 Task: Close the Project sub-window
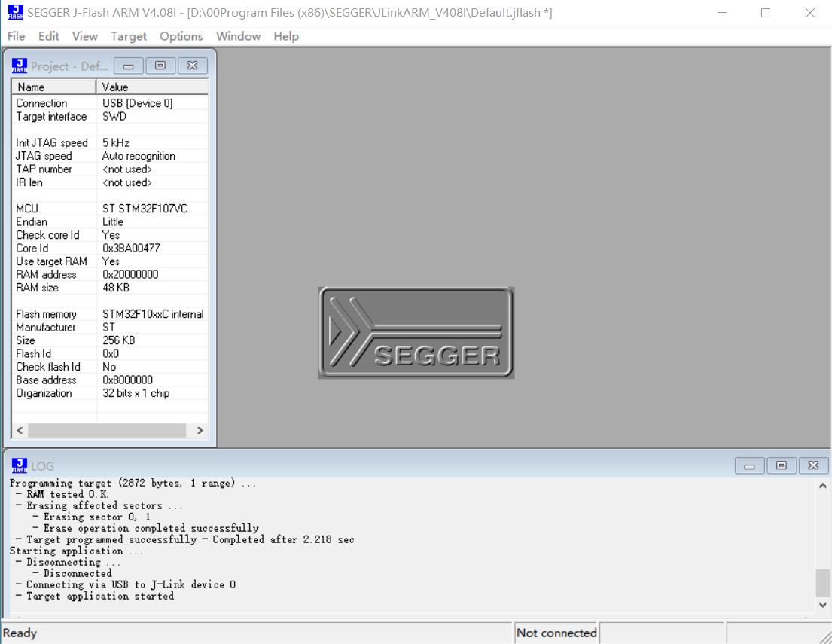click(192, 66)
